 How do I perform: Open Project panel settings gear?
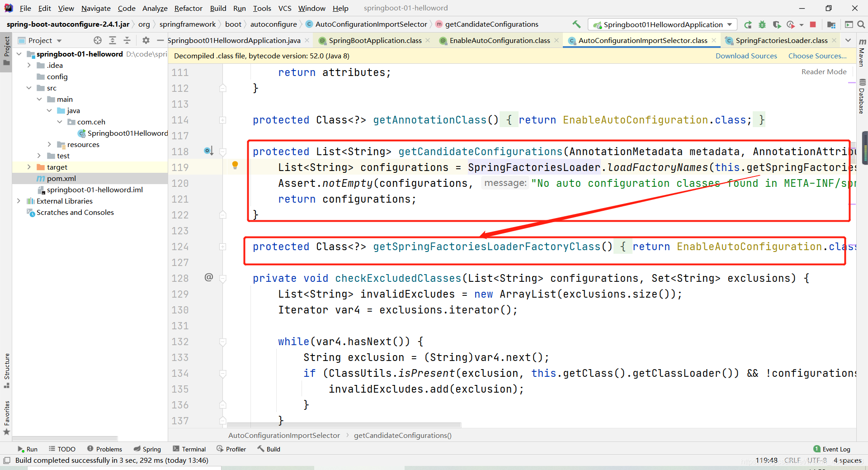(146, 40)
